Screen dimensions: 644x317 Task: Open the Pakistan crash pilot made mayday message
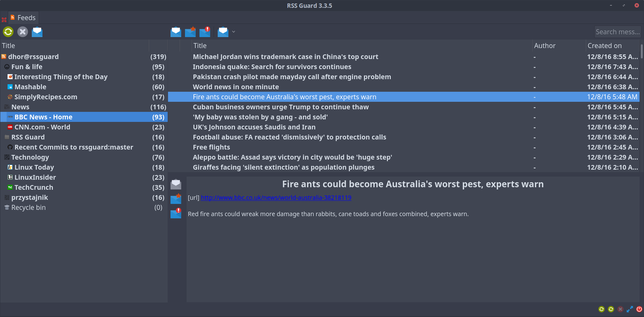tap(404, 77)
